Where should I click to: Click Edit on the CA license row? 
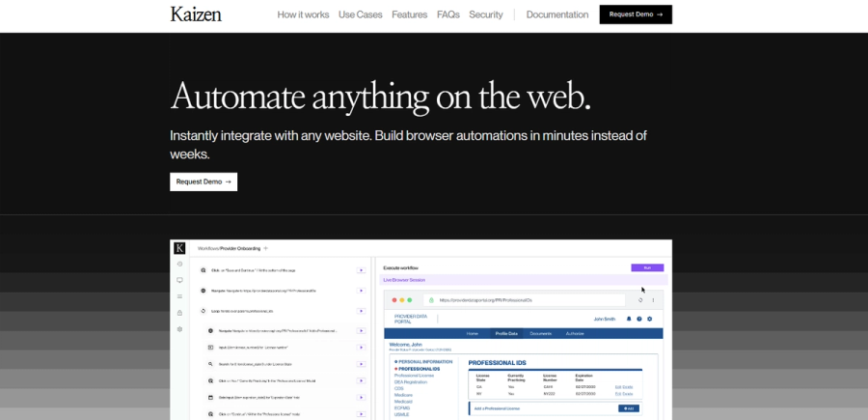pyautogui.click(x=617, y=387)
